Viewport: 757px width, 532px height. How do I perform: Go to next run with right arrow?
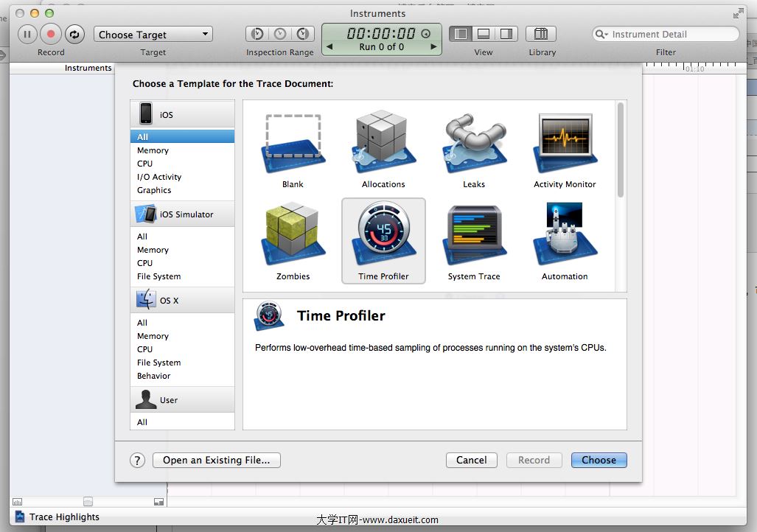434,46
